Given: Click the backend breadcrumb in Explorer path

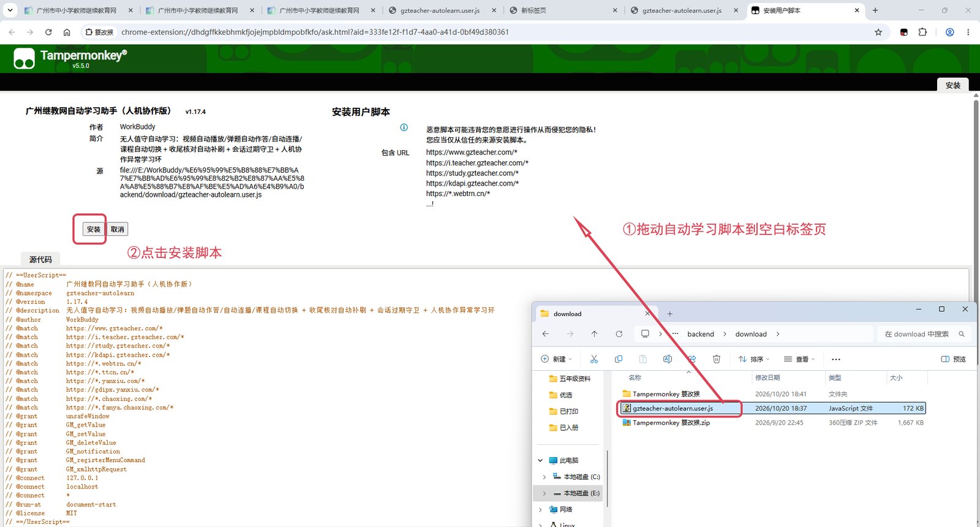Looking at the screenshot, I should 700,334.
